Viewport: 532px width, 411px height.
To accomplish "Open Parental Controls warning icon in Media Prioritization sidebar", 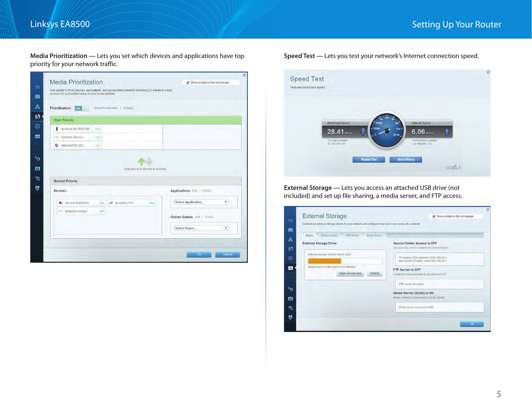I will [x=37, y=107].
